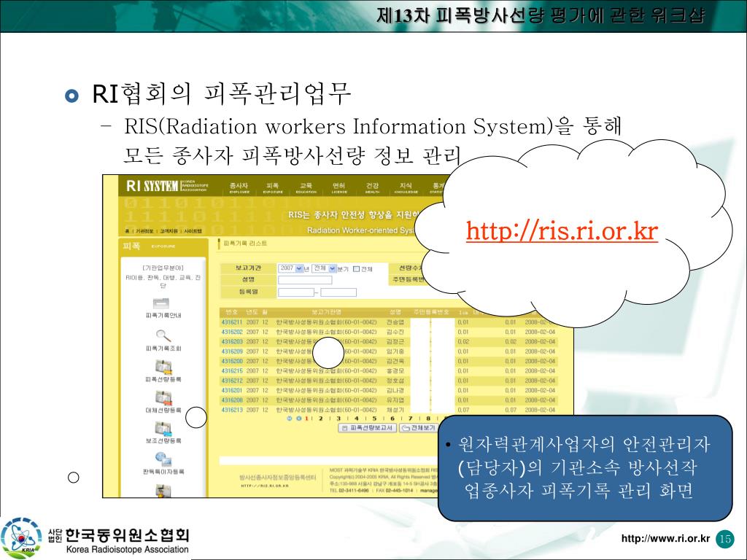This screenshot has width=747, height=560.
Task: Follow the http://ris.ri.or.kr link
Action: coord(562,230)
